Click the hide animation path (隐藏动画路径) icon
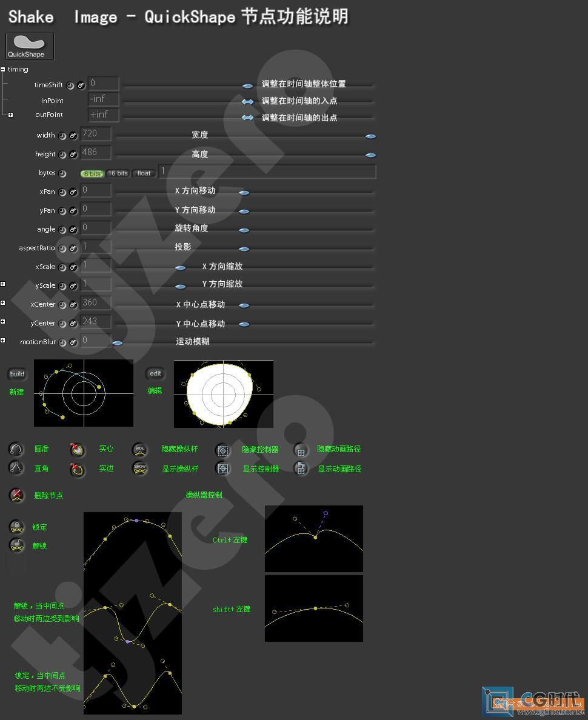588x720 pixels. pos(301,450)
